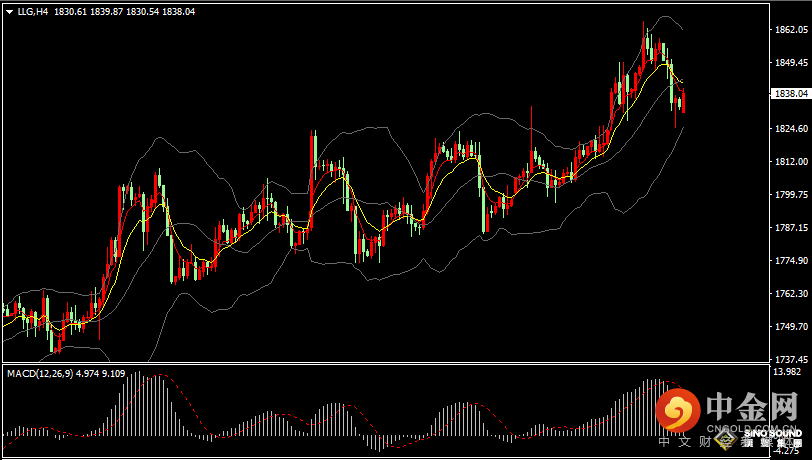This screenshot has width=812, height=460.
Task: Click the red cloud CNGOLD logo icon
Action: [680, 409]
